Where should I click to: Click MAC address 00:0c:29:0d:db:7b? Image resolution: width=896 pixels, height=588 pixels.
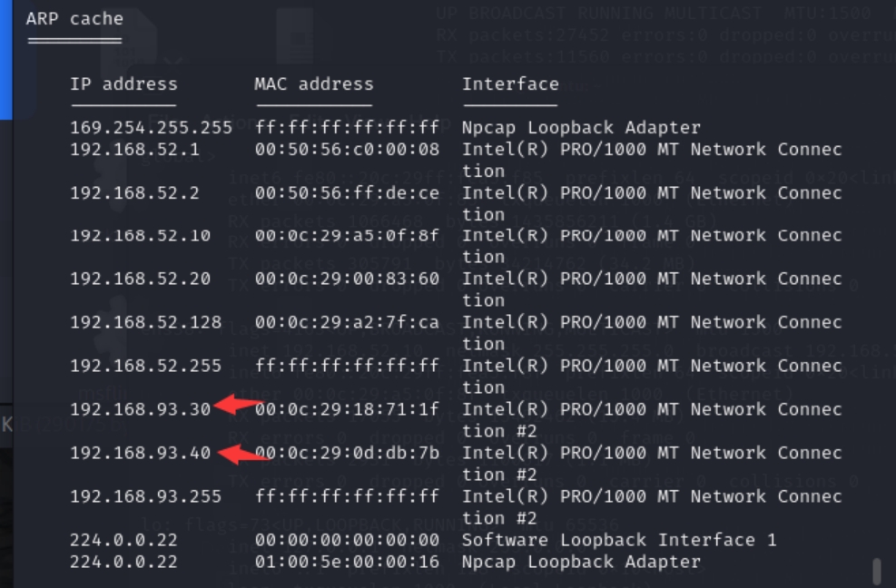347,453
